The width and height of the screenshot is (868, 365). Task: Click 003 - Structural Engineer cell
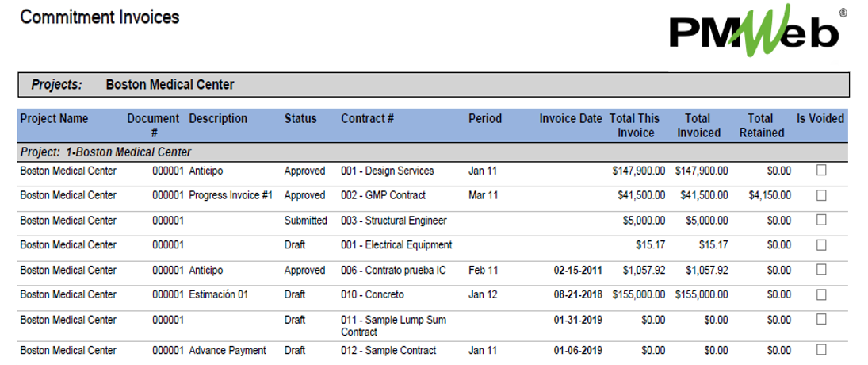point(394,221)
